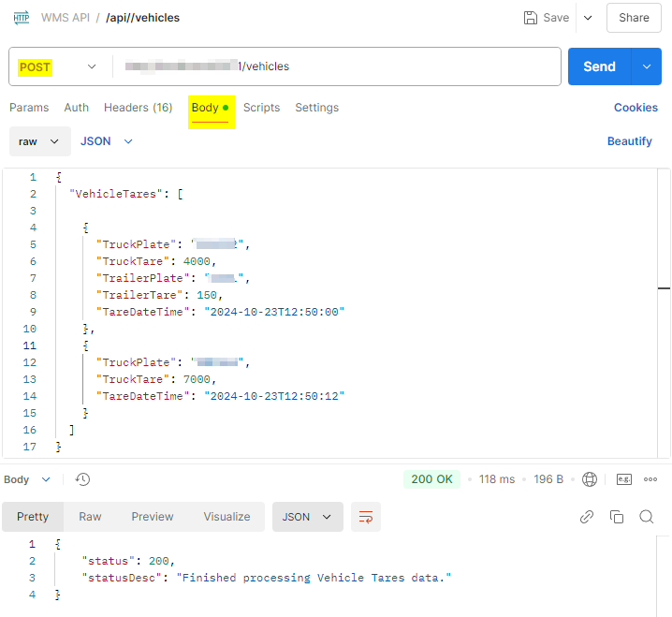Open the raw body type dropdown
Screen dimensions: 672x617
40,141
